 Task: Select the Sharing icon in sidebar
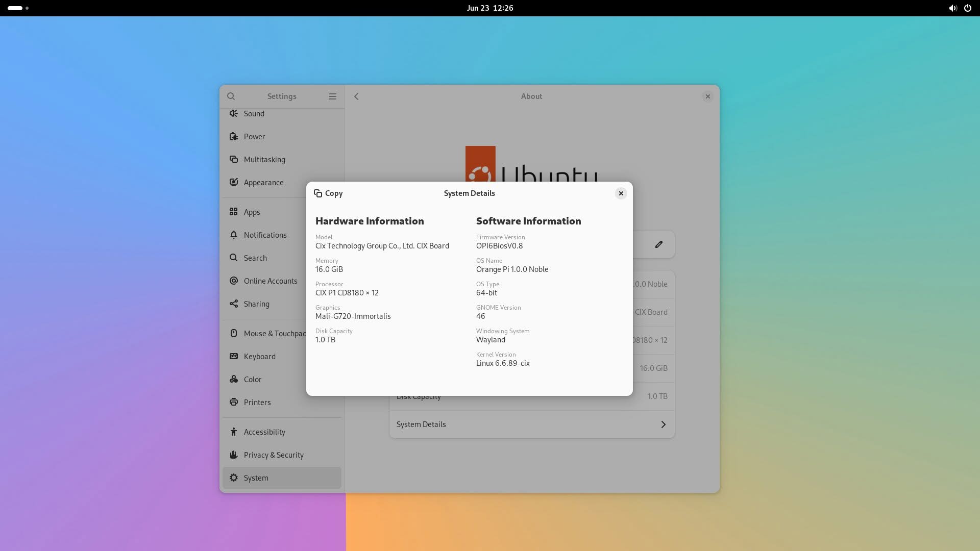234,304
